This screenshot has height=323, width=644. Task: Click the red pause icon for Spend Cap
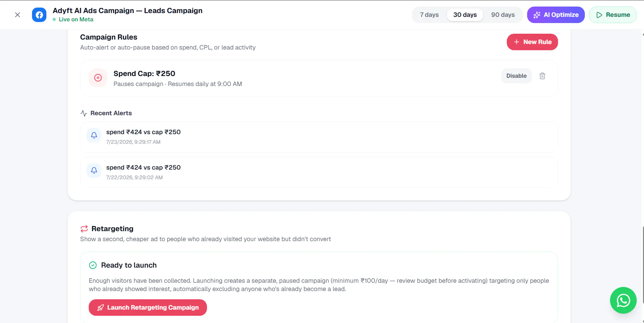pos(98,78)
